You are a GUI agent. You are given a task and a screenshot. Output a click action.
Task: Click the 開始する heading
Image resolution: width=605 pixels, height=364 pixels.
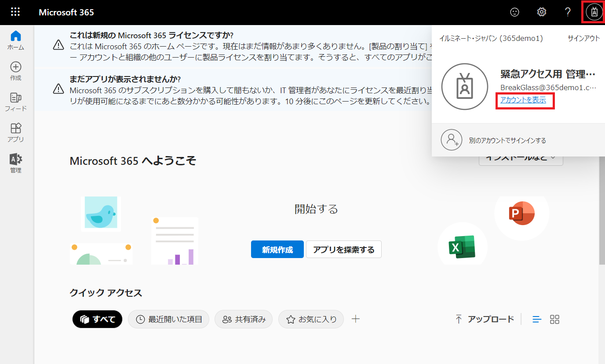click(316, 209)
